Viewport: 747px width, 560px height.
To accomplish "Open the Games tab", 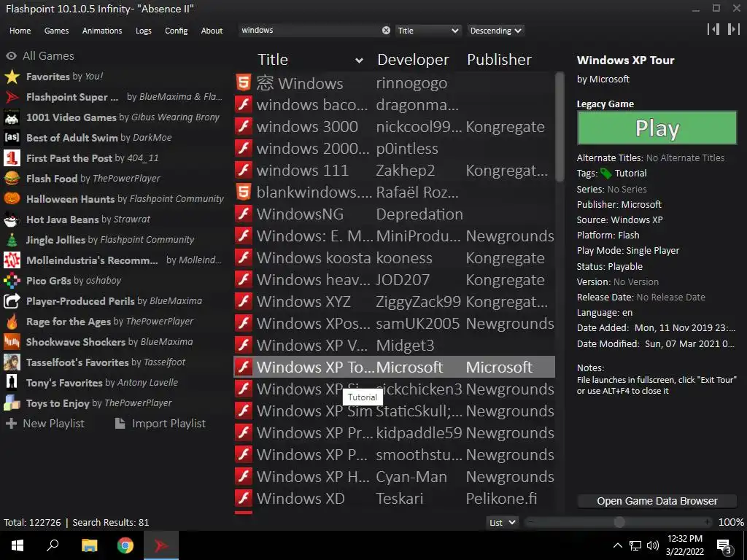I will [56, 31].
